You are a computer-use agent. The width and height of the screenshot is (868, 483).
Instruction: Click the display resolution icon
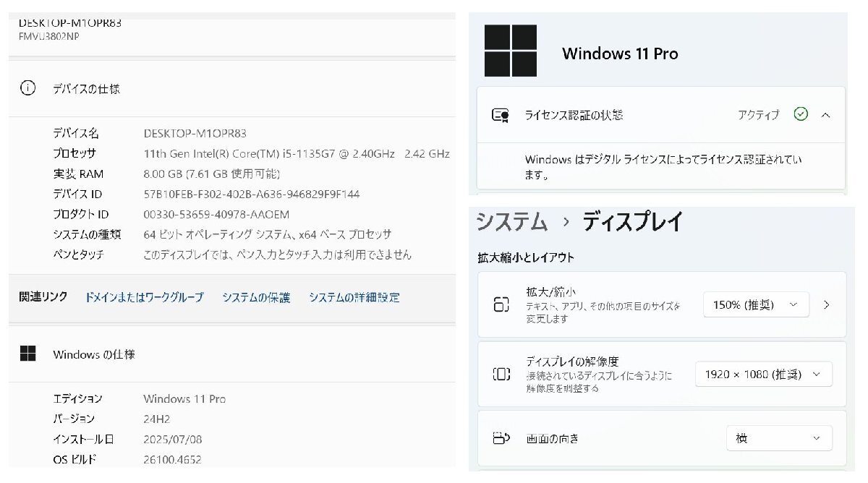(x=501, y=374)
